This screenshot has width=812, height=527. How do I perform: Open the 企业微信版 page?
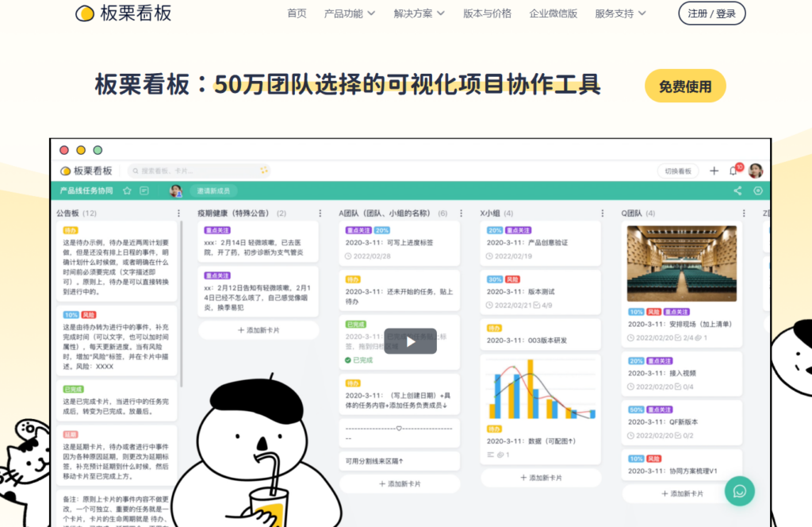pyautogui.click(x=553, y=13)
